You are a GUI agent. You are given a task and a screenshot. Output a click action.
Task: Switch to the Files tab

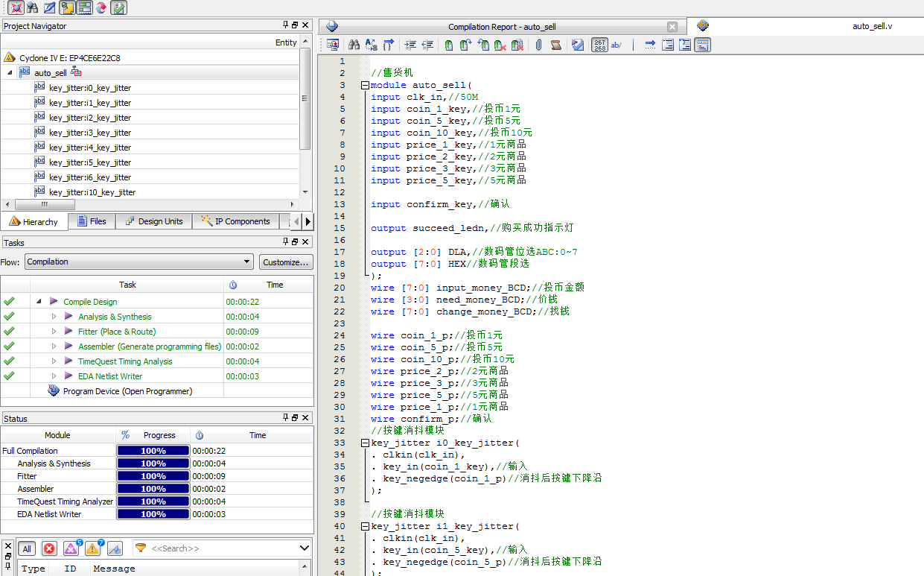(x=92, y=221)
